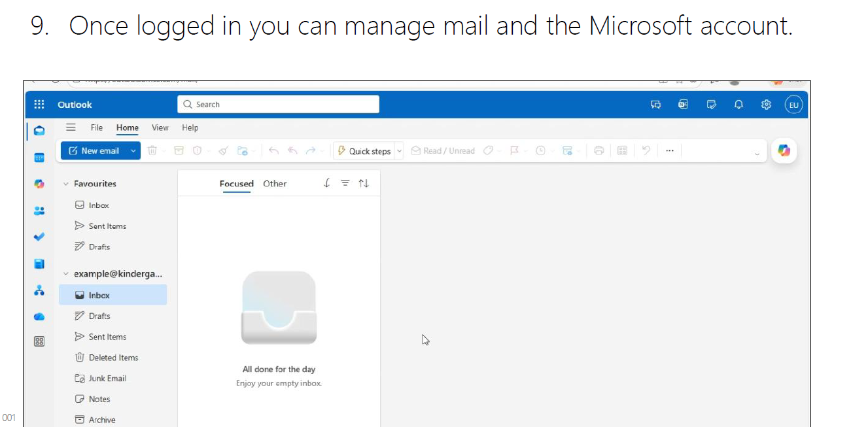This screenshot has height=427, width=868.
Task: Open the Quick steps dropdown arrow
Action: pyautogui.click(x=399, y=150)
